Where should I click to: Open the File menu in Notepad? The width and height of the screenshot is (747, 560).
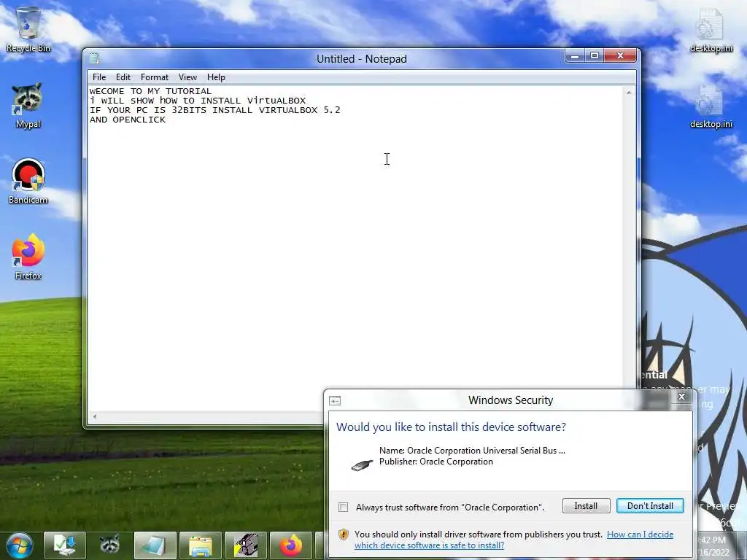99,77
